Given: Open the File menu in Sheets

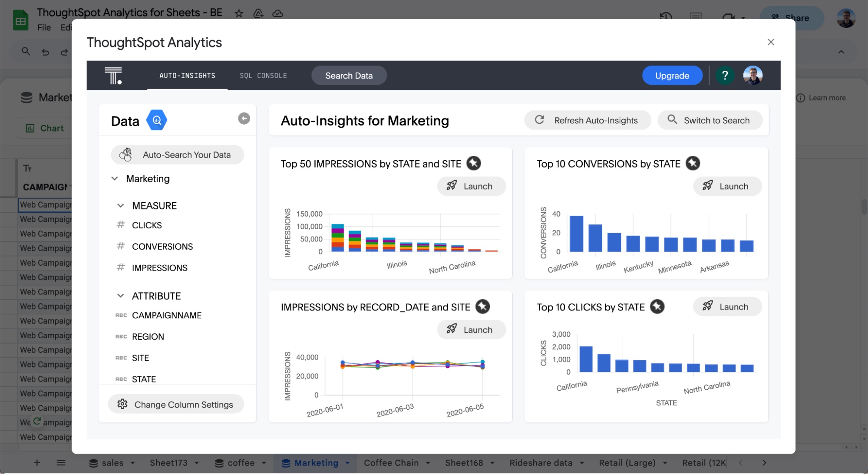Looking at the screenshot, I should [44, 27].
